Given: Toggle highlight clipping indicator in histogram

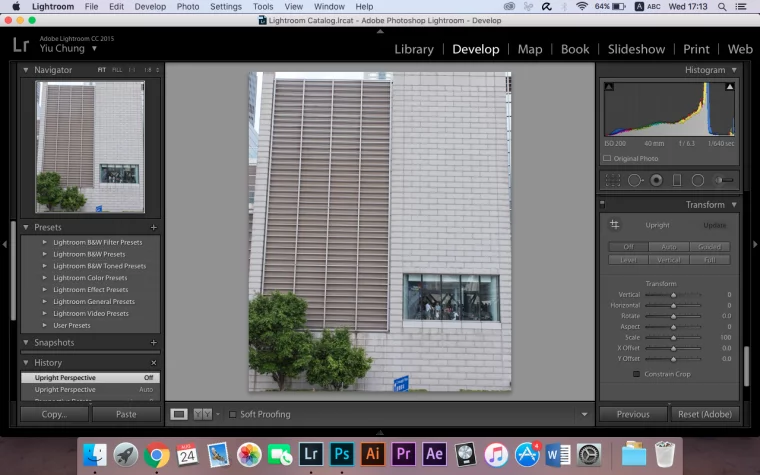Looking at the screenshot, I should (729, 87).
